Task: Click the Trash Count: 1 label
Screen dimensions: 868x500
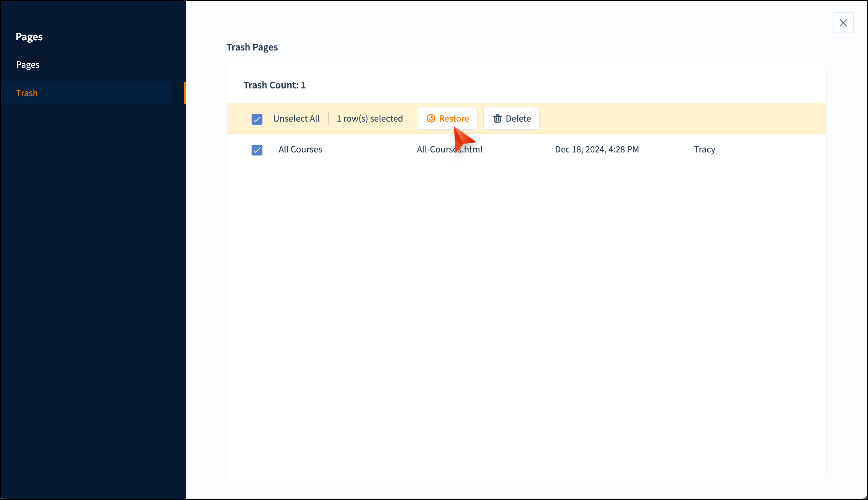Action: (274, 85)
